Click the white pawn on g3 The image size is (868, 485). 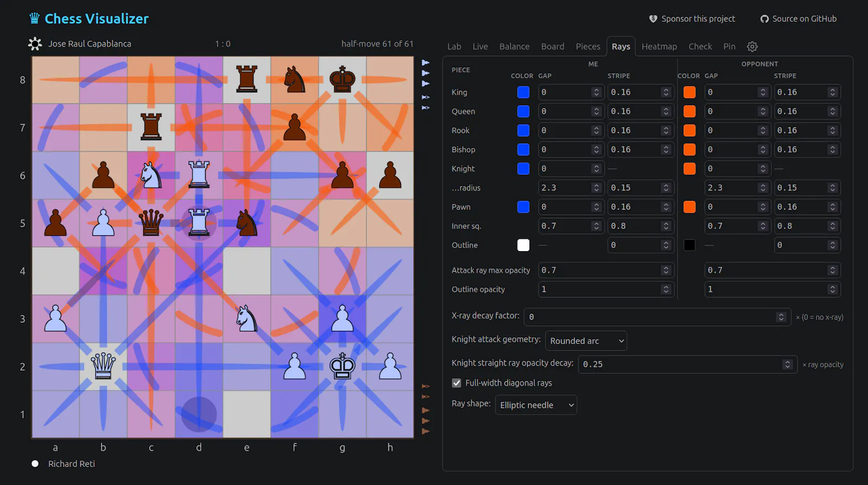point(342,318)
